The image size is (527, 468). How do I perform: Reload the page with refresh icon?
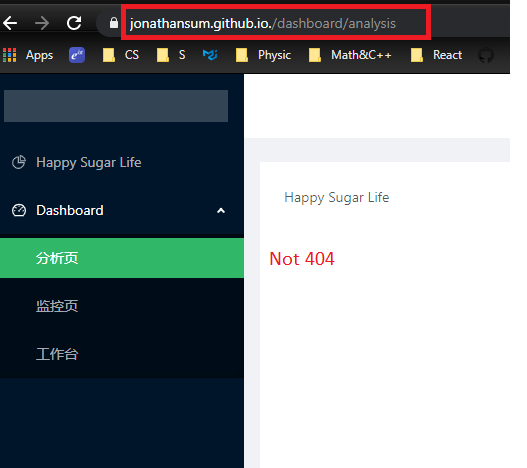[x=74, y=23]
